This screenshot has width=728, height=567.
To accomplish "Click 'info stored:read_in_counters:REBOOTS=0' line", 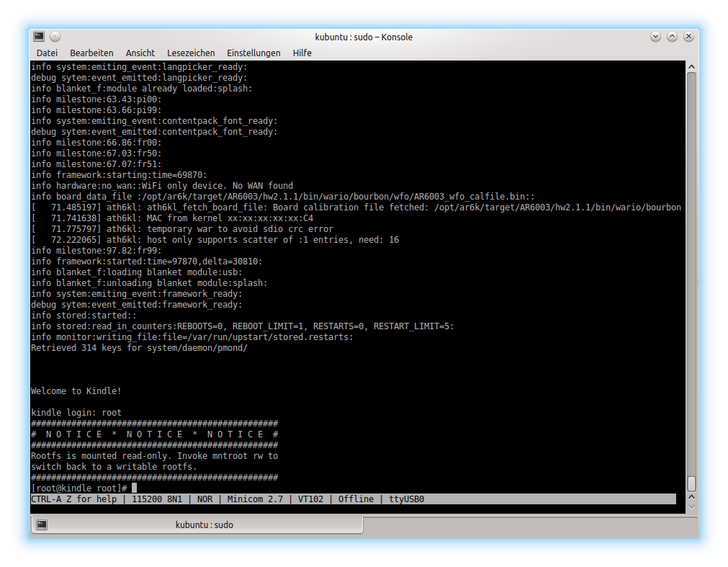I will tap(243, 326).
